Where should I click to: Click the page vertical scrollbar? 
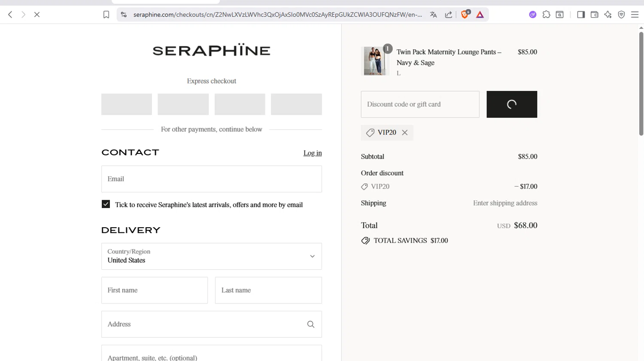[641, 84]
